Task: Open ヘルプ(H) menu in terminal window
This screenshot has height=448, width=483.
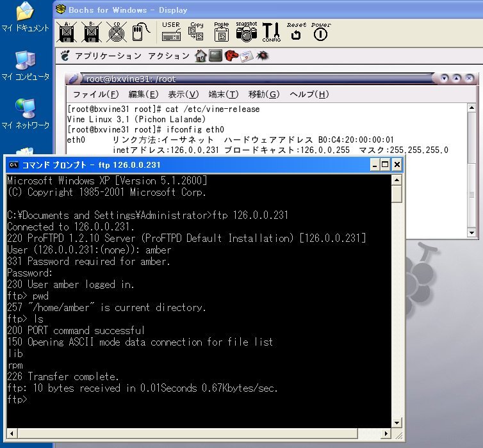Action: 309,94
